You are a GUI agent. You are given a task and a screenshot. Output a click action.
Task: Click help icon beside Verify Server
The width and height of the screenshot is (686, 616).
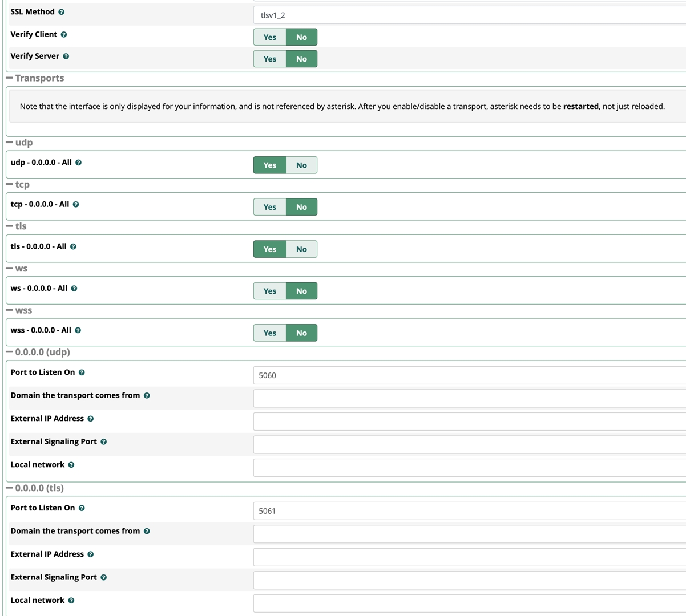point(66,56)
